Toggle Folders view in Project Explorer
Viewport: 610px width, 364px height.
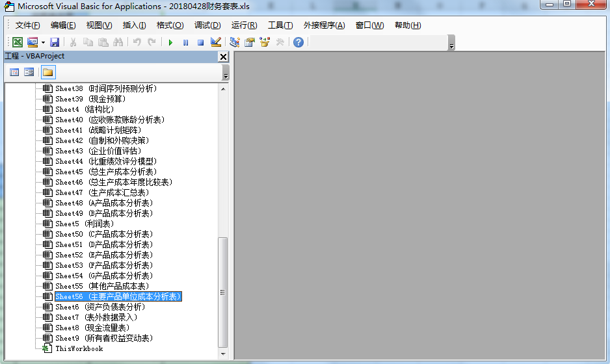(48, 72)
